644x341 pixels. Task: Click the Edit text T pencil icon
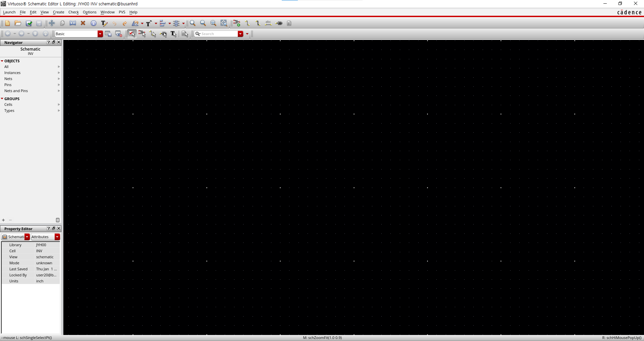point(104,23)
